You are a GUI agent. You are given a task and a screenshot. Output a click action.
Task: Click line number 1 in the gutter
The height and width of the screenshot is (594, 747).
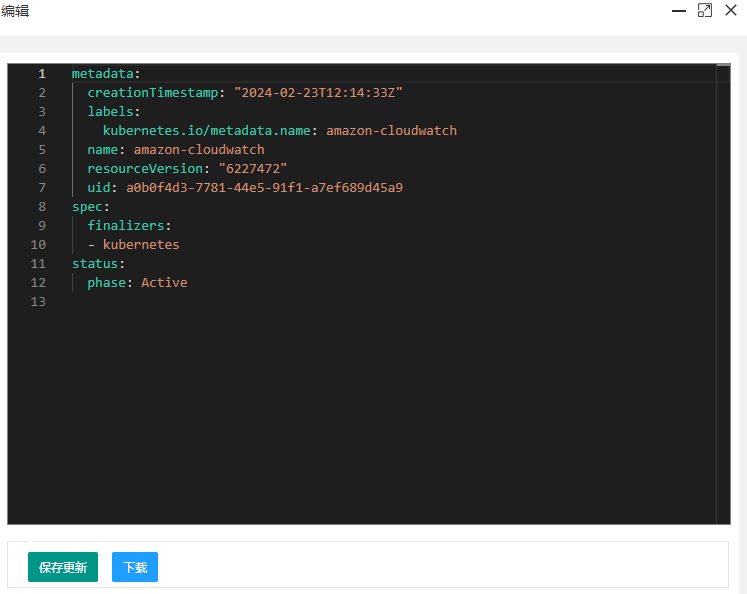tap(42, 74)
